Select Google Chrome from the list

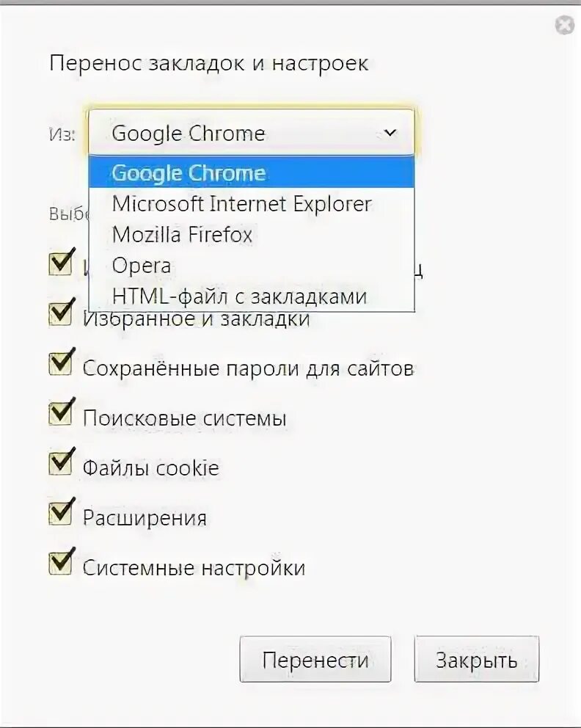pos(251,172)
